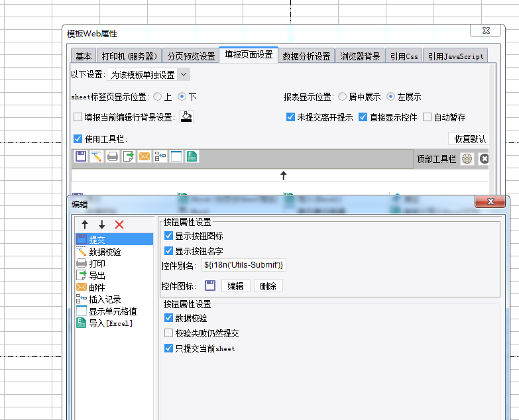Click 恢复默认 button
The height and width of the screenshot is (420, 519).
[x=469, y=139]
